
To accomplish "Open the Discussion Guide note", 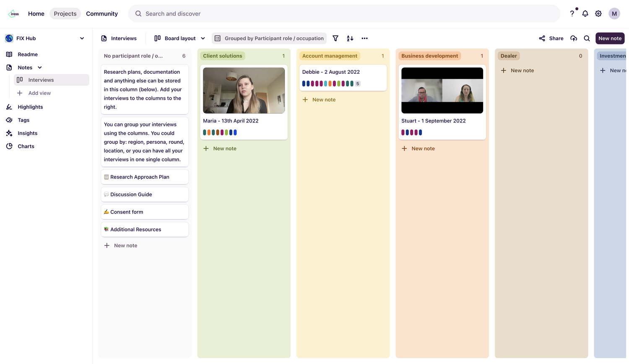I will click(x=145, y=195).
